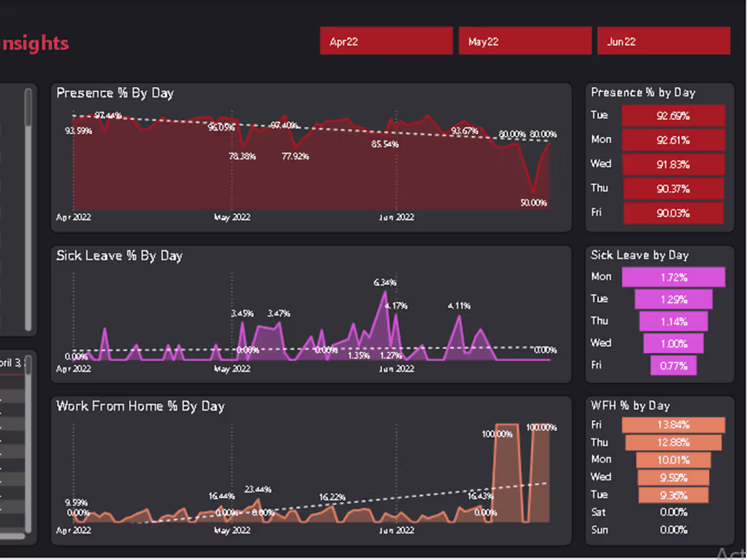Select the Wed 91.83% presence bar
The width and height of the screenshot is (747, 560).
pyautogui.click(x=673, y=164)
